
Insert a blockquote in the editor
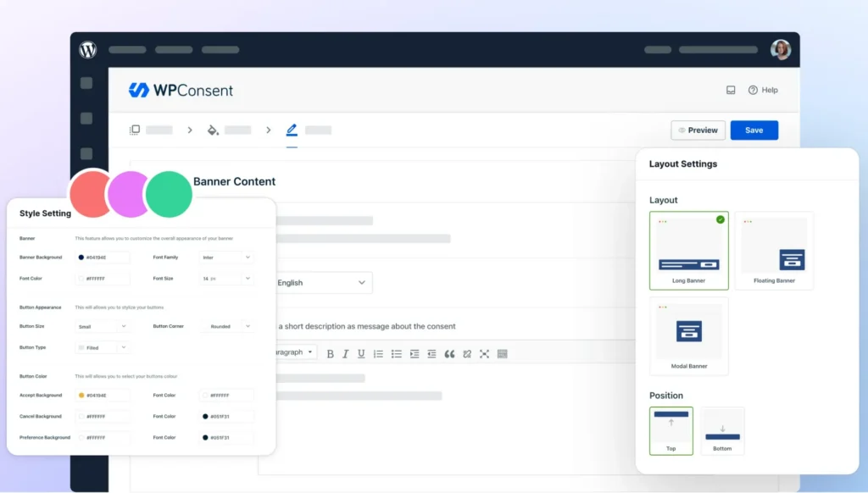coord(449,354)
